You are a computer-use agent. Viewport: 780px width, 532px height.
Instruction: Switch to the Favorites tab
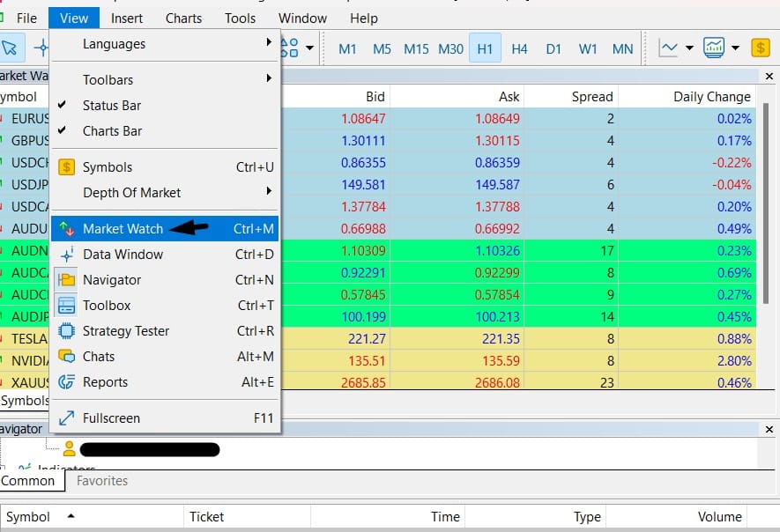pos(102,481)
